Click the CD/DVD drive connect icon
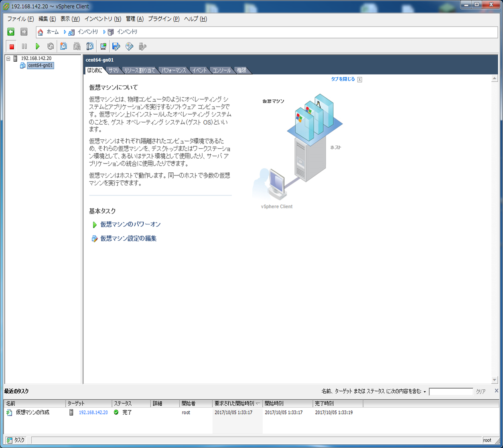The height and width of the screenshot is (448, 503). pos(129,46)
